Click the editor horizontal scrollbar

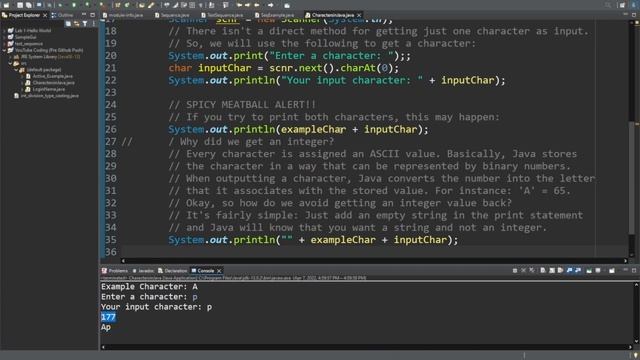click(373, 260)
